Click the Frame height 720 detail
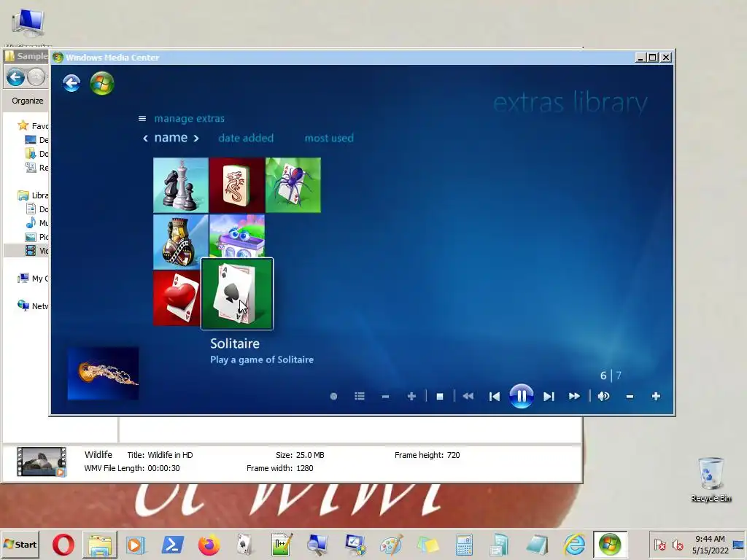The image size is (747, 560). tap(427, 455)
